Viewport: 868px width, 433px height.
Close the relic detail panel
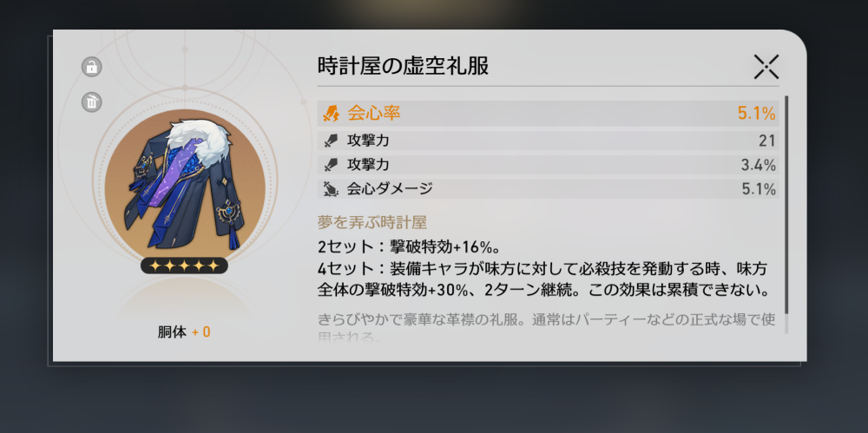click(766, 67)
